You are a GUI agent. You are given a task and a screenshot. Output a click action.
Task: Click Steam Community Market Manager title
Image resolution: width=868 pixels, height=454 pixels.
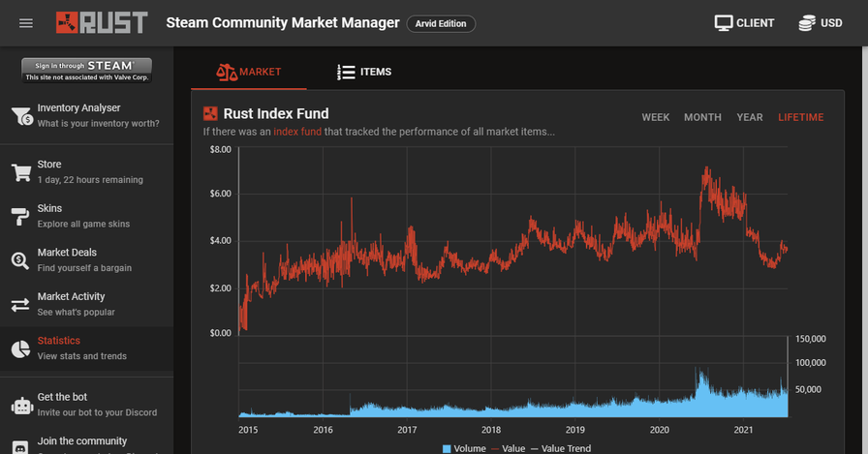pyautogui.click(x=282, y=22)
